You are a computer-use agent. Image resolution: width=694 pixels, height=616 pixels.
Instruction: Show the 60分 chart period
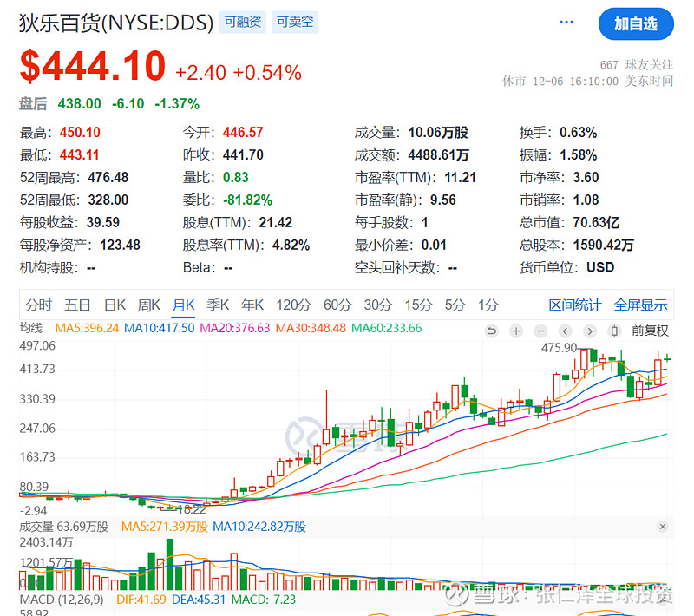(337, 305)
